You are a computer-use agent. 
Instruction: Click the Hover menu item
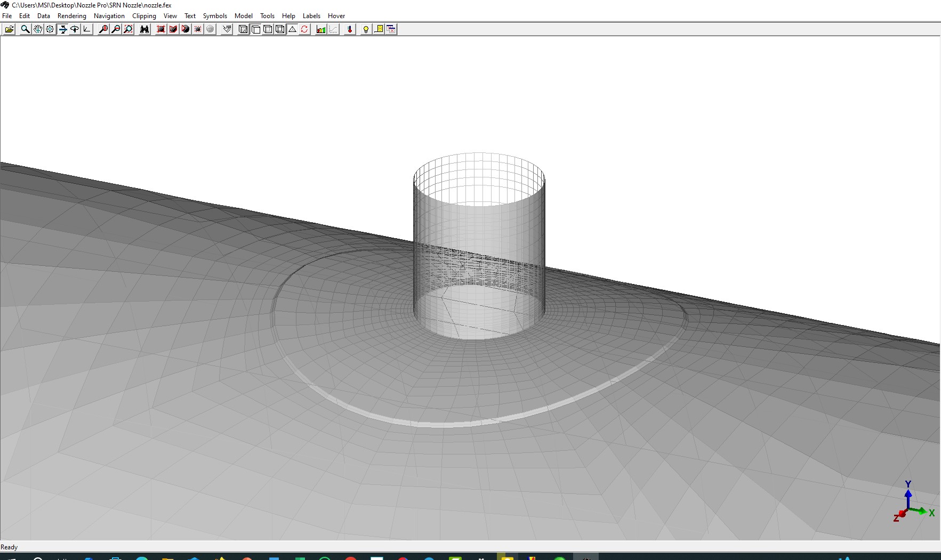point(336,16)
